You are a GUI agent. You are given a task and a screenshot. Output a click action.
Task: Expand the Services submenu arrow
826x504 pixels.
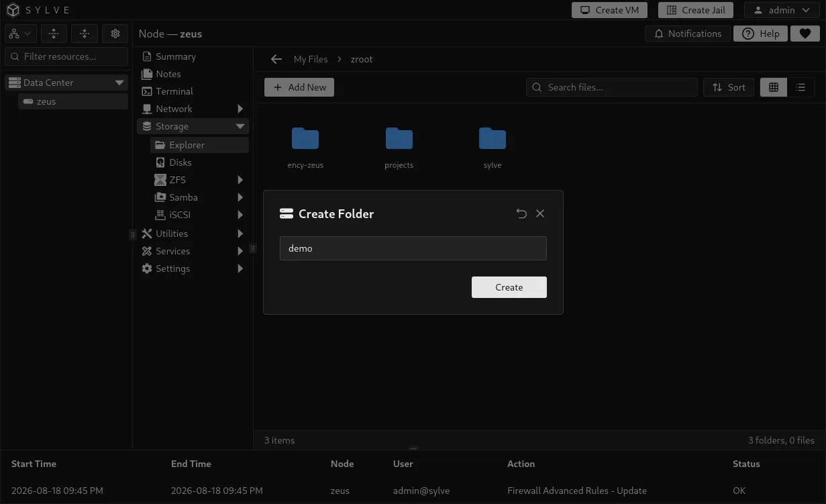(240, 251)
